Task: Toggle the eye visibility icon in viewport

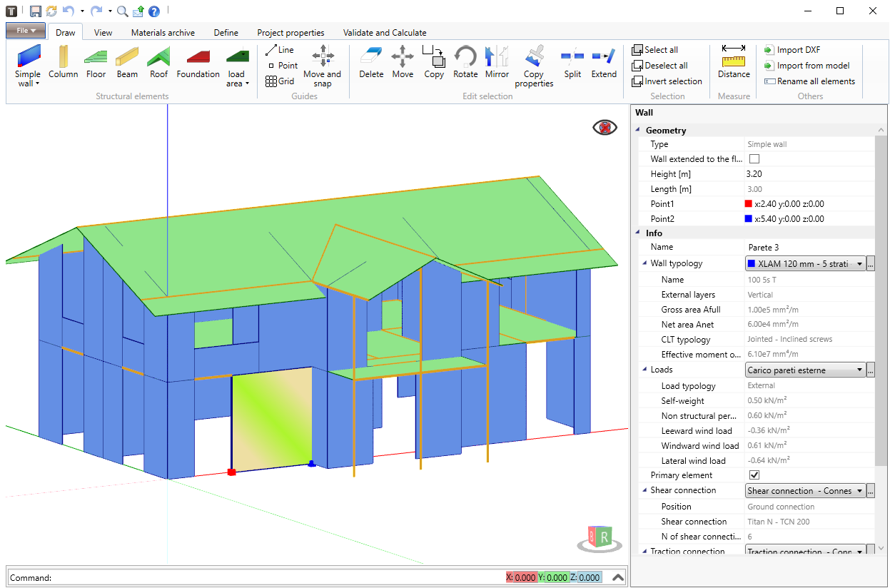Action: pyautogui.click(x=605, y=128)
